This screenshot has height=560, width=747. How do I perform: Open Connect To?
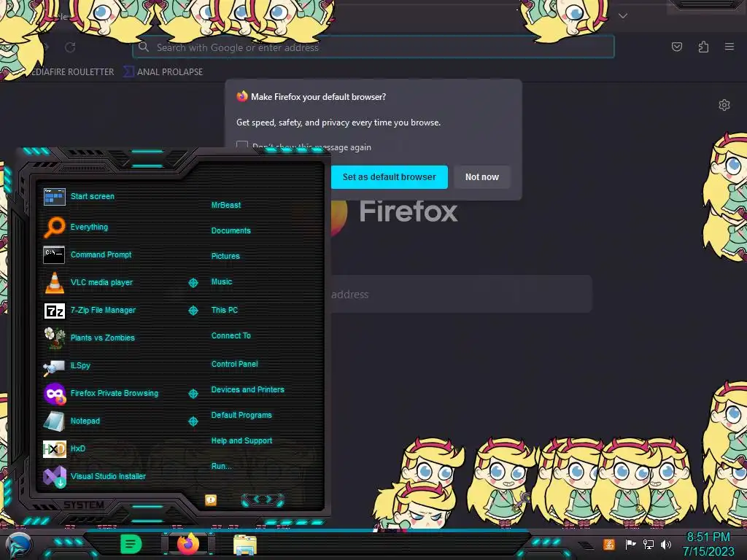click(231, 335)
